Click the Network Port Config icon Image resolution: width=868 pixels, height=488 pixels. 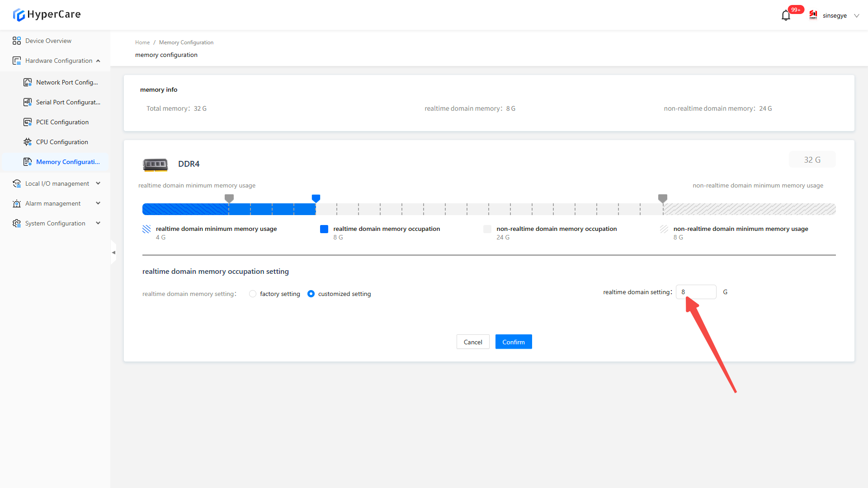tap(28, 82)
